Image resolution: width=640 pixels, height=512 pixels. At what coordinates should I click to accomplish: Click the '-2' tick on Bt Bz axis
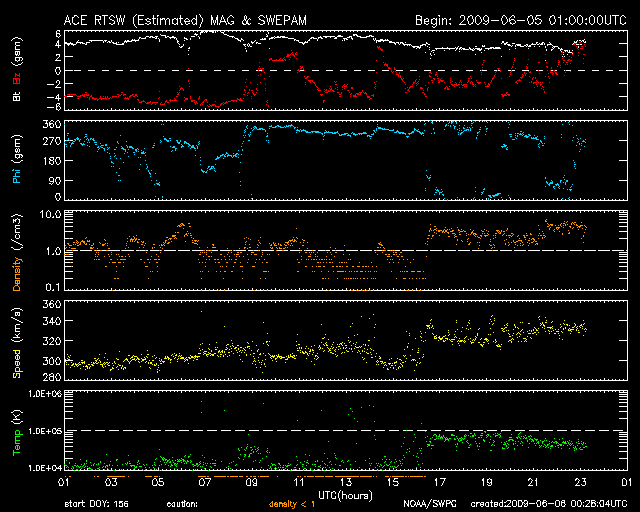[56, 84]
